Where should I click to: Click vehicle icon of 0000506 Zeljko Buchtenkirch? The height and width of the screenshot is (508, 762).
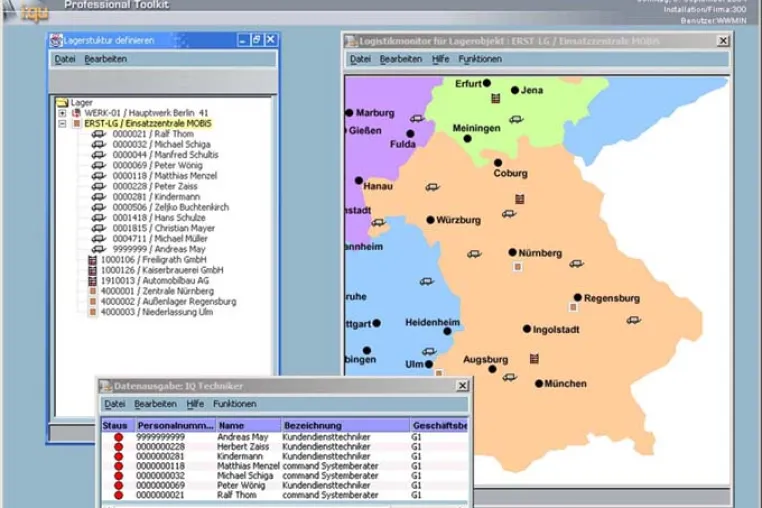[99, 208]
